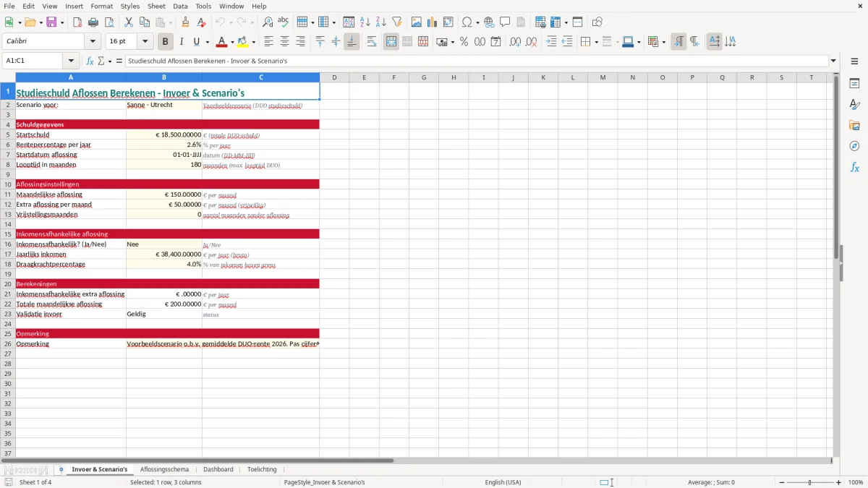868x488 pixels.
Task: Toggle Italic formatting
Action: coord(182,42)
